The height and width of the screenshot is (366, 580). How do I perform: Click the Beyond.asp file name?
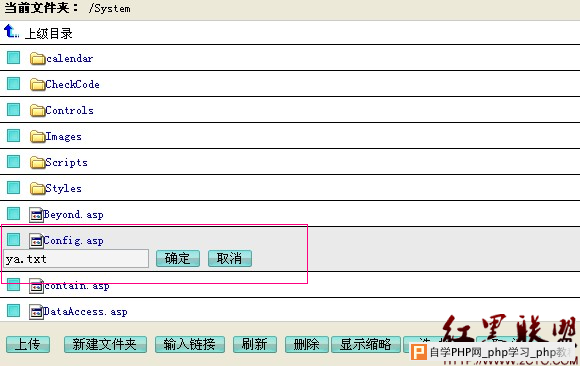click(x=74, y=215)
